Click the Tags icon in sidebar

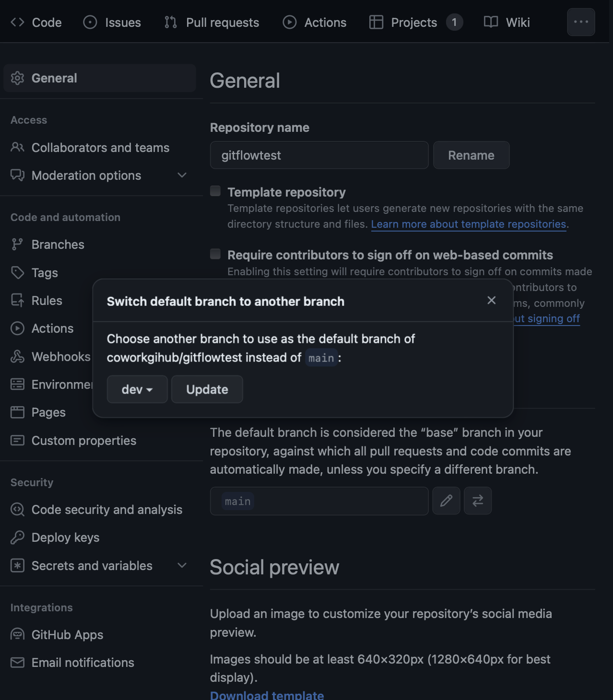click(17, 273)
